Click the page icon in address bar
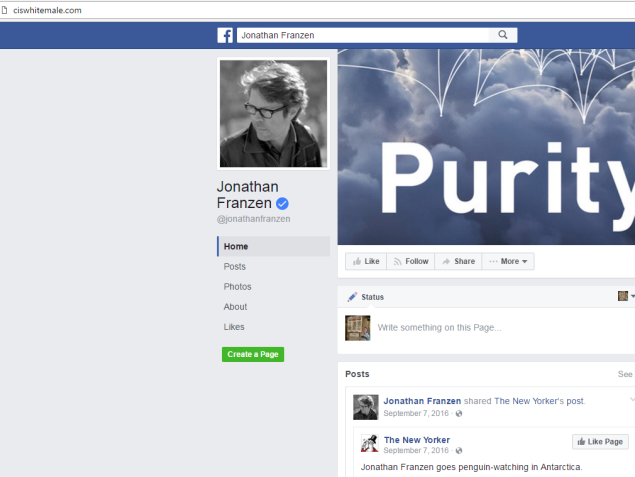Viewport: 635px width, 477px height. click(x=4, y=10)
